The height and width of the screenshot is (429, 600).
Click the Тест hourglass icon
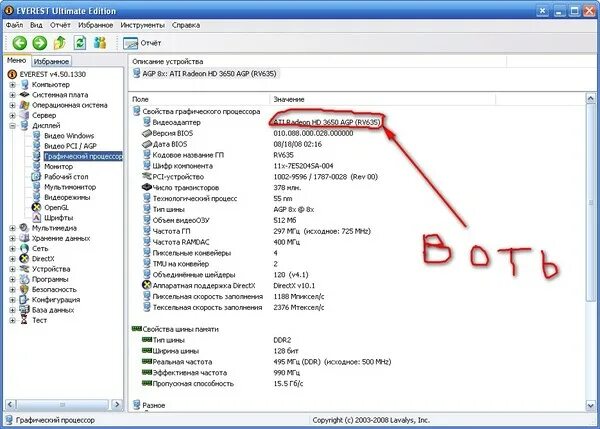24,320
